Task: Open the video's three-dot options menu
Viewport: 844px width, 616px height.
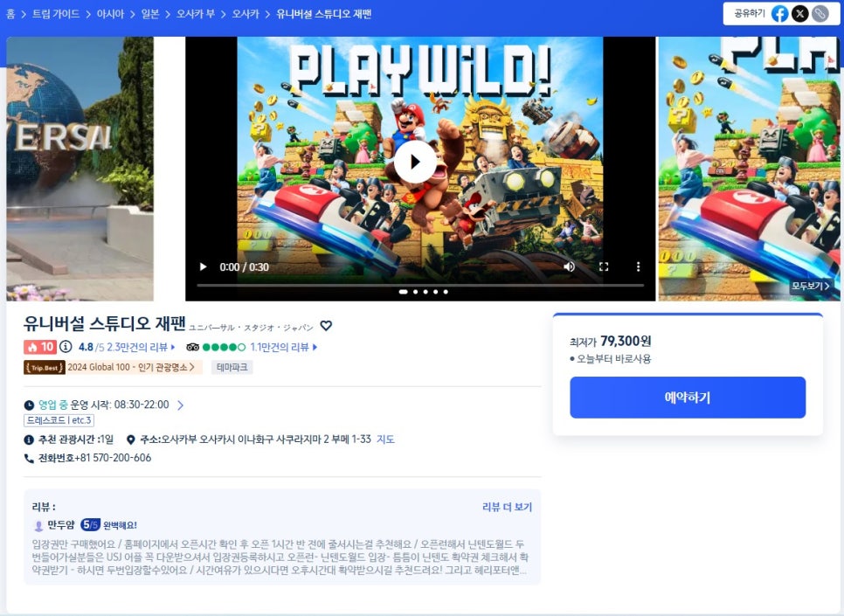Action: (x=638, y=266)
